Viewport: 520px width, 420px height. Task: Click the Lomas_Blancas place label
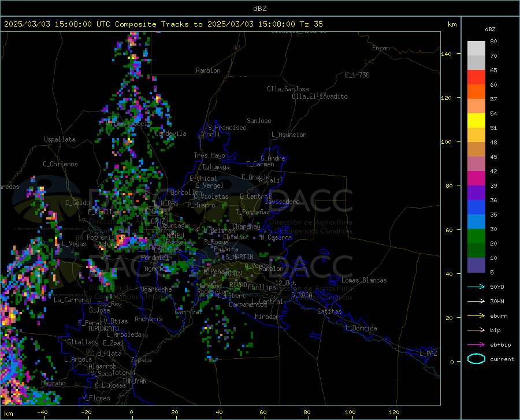[x=364, y=280]
